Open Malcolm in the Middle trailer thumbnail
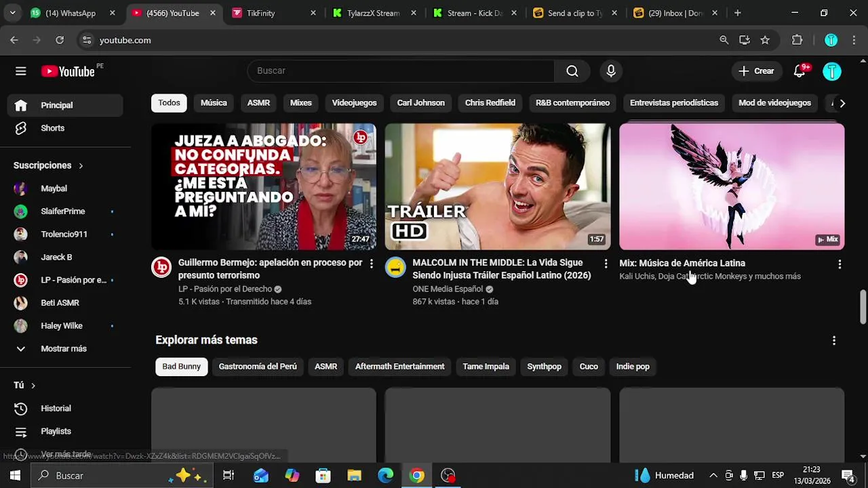The width and height of the screenshot is (868, 488). [x=498, y=186]
